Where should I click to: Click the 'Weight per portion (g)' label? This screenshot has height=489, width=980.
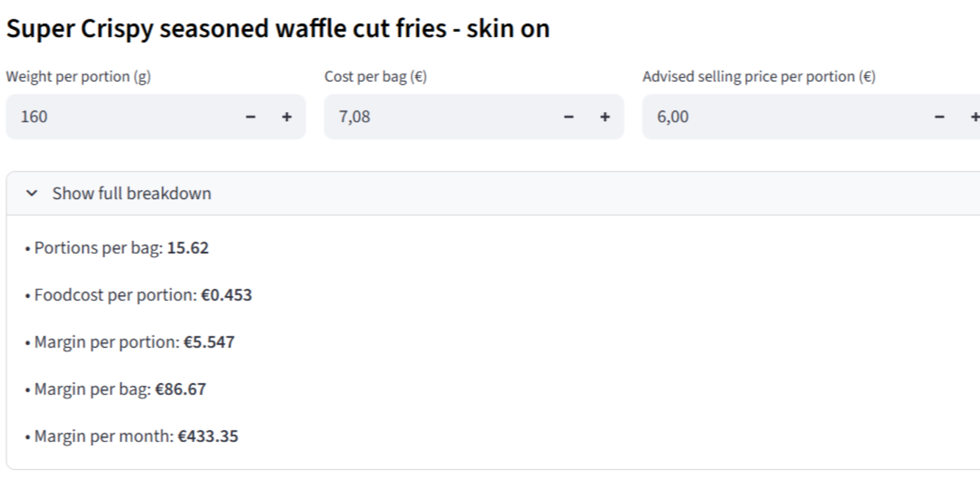[78, 77]
